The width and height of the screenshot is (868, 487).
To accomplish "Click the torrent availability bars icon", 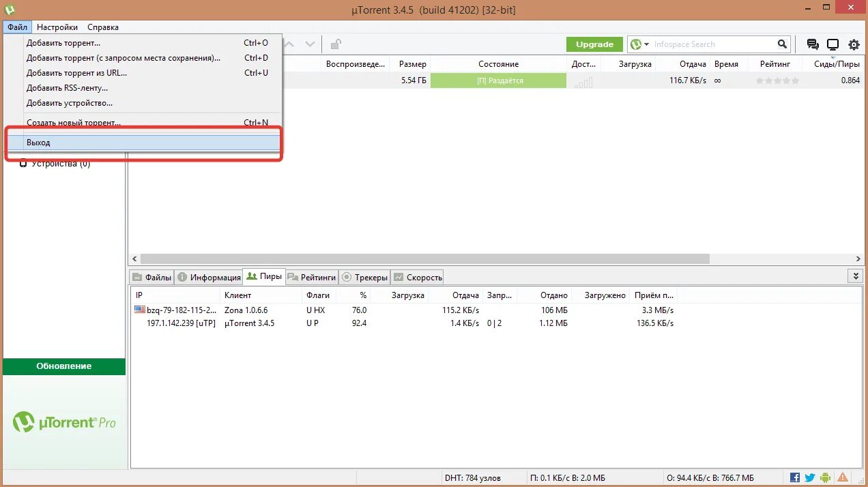I will pyautogui.click(x=583, y=83).
